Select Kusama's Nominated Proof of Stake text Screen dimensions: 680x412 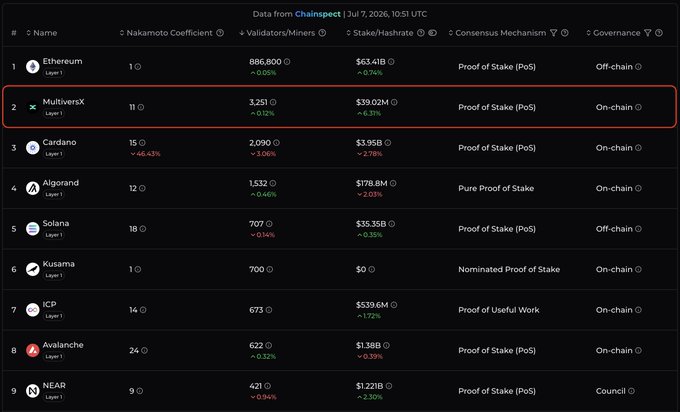point(509,269)
